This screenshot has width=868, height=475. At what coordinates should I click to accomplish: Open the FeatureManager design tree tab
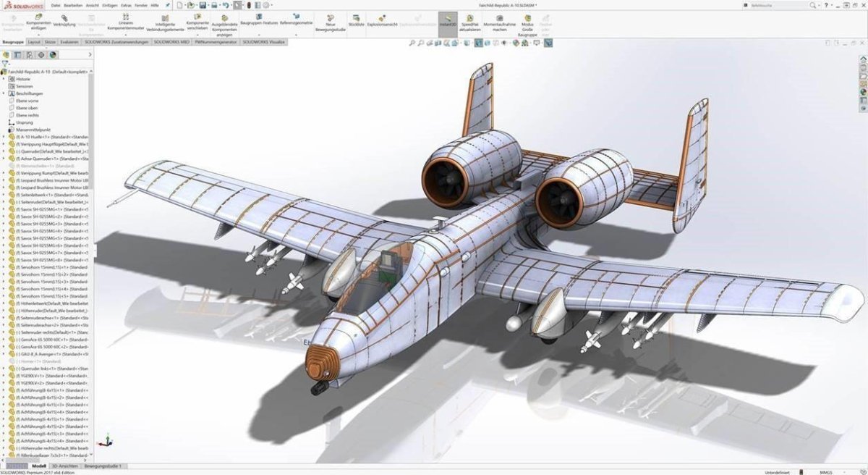7,54
